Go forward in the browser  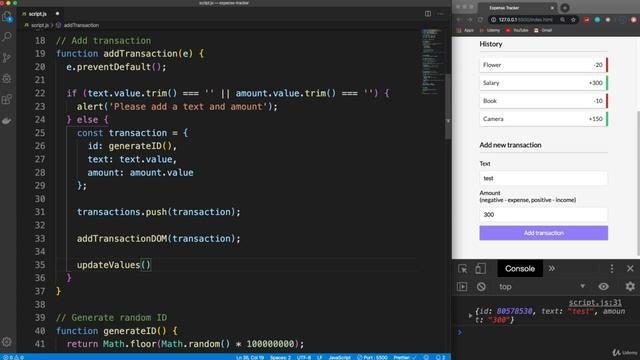tap(469, 20)
